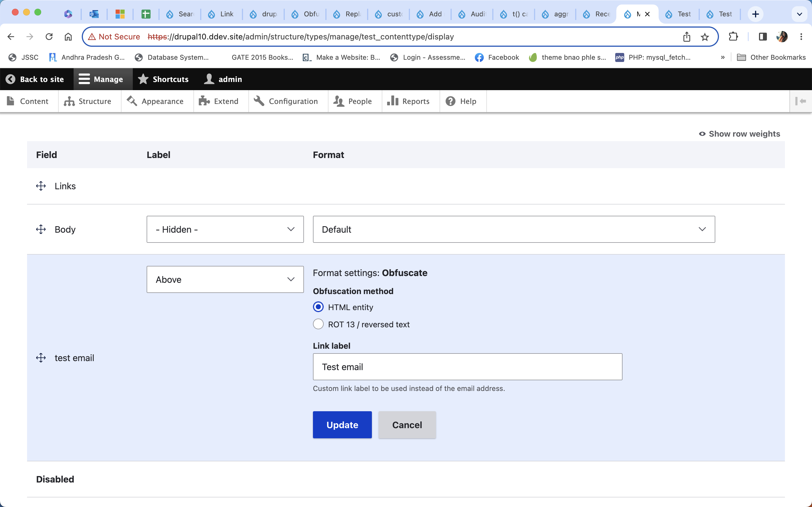Open the Body label dropdown showing Hidden

pos(225,229)
